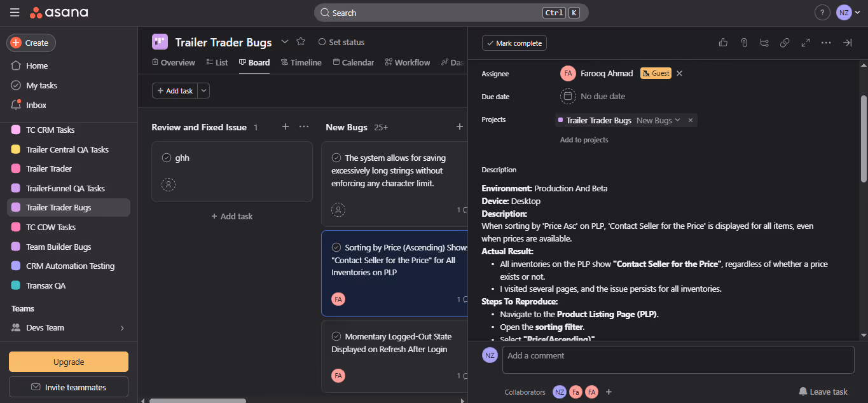The image size is (868, 403).
Task: Expand Devs Team in sidebar
Action: click(x=122, y=328)
